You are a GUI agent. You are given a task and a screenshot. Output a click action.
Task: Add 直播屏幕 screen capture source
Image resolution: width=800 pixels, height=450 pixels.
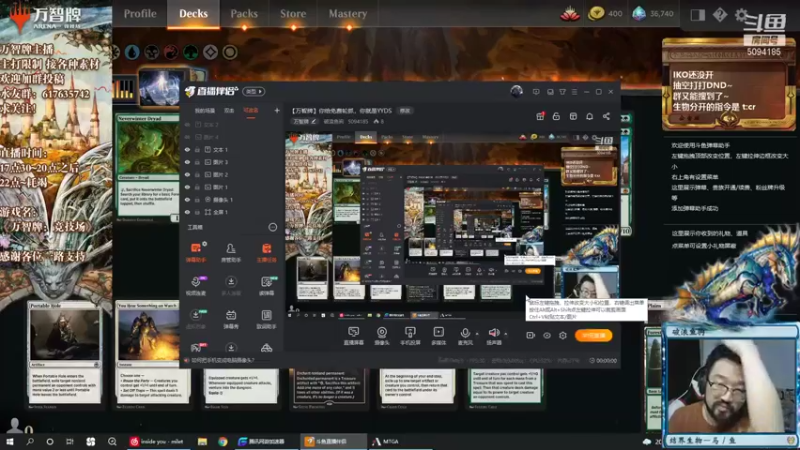click(x=354, y=336)
